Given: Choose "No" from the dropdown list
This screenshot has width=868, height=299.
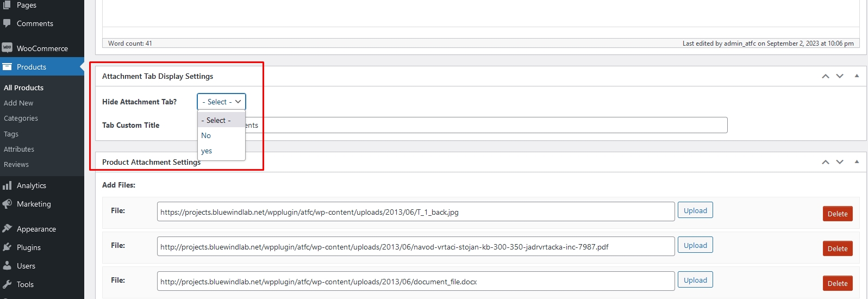Looking at the screenshot, I should [206, 135].
